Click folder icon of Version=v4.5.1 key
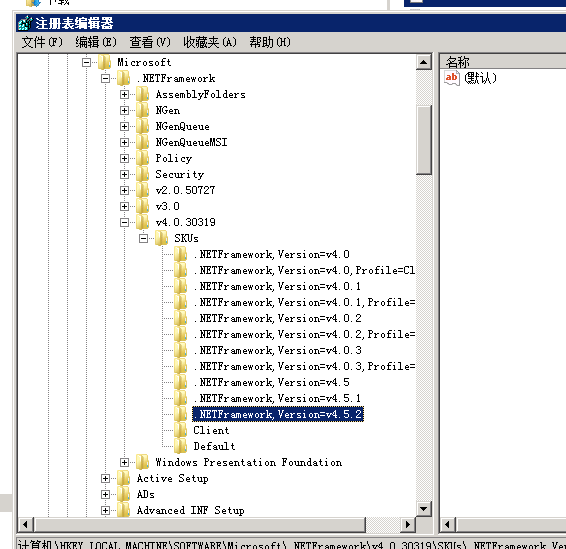The image size is (566, 549). 180,398
